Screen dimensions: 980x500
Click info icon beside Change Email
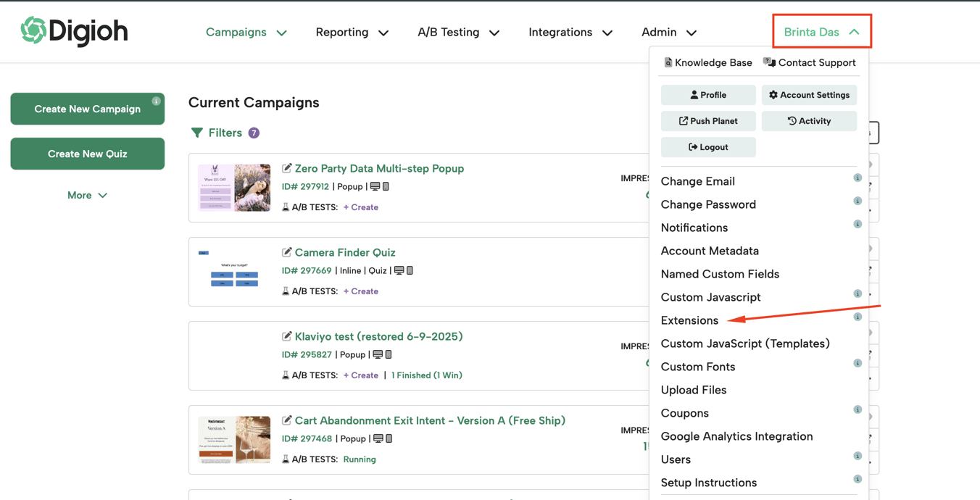click(x=857, y=178)
